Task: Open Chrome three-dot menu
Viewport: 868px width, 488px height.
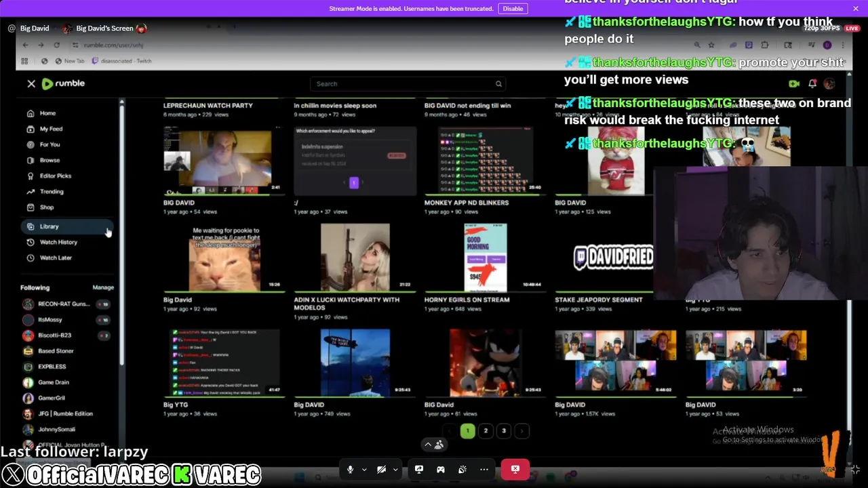Action: [x=844, y=45]
